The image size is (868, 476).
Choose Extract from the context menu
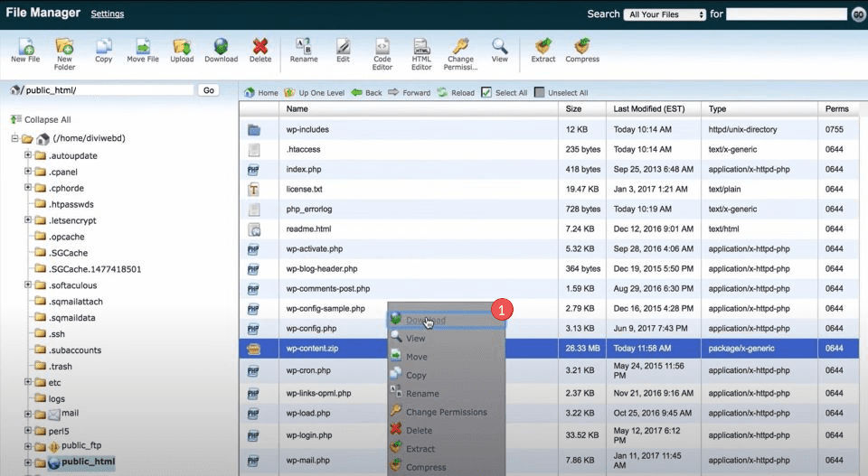tap(420, 449)
